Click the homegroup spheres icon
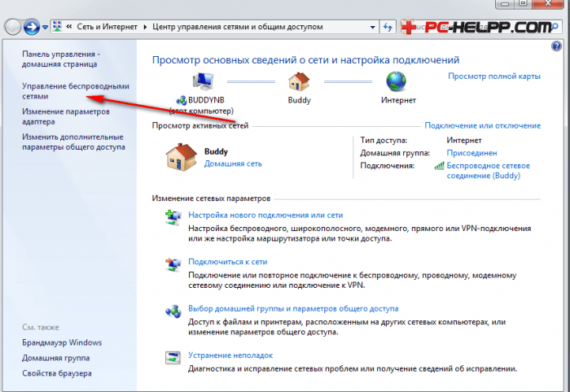The image size is (570, 392). click(173, 311)
